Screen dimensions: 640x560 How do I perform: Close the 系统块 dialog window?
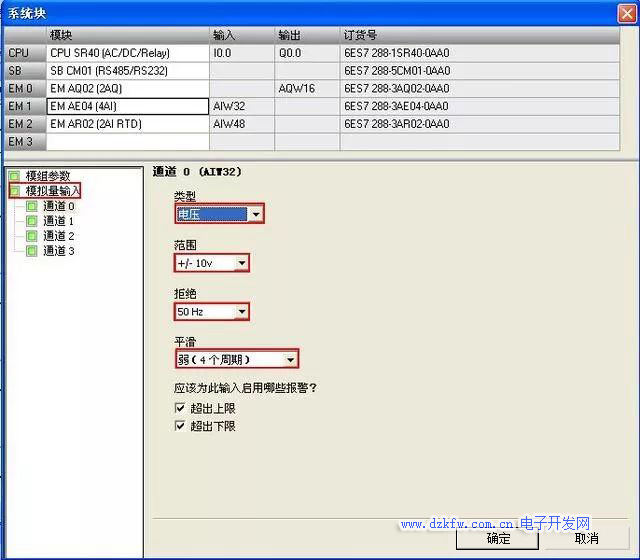[626, 11]
